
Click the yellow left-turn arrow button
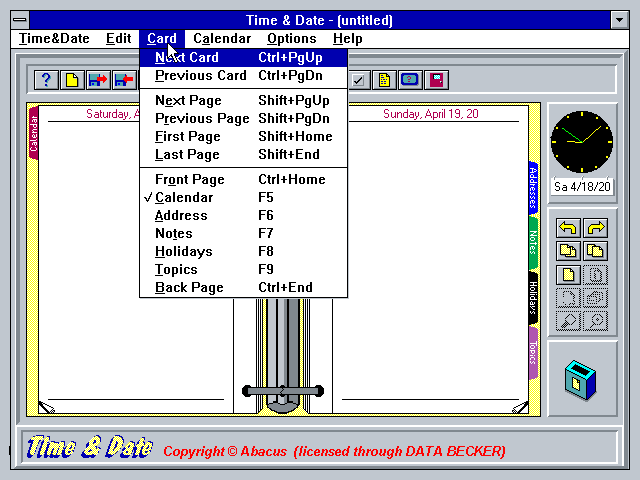[568, 228]
